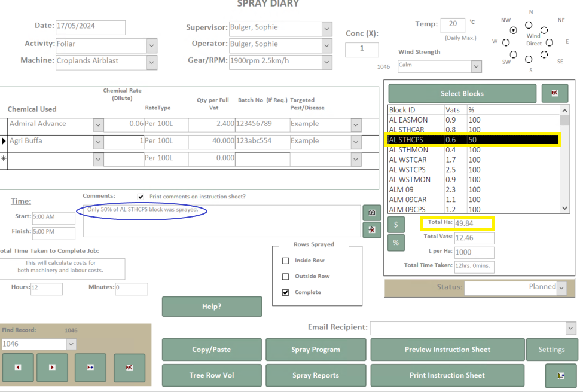Toggle Print comments on instruction sheet checkbox

(x=141, y=197)
